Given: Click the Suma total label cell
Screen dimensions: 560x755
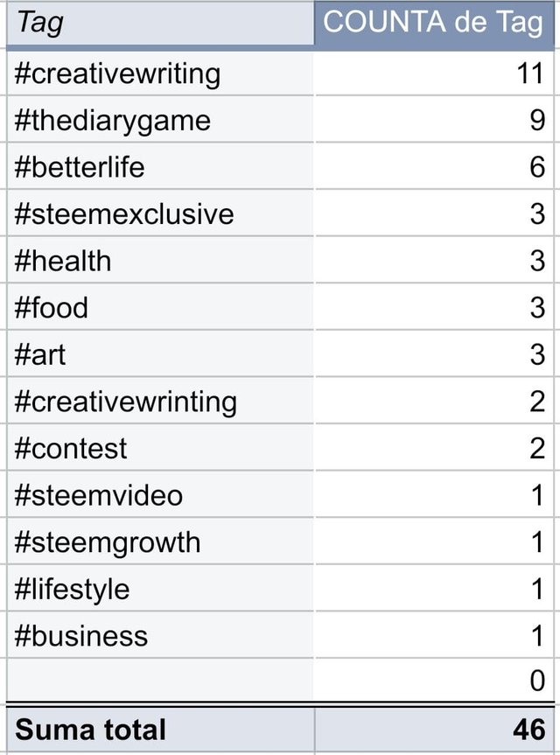Looking at the screenshot, I should click(x=160, y=729).
